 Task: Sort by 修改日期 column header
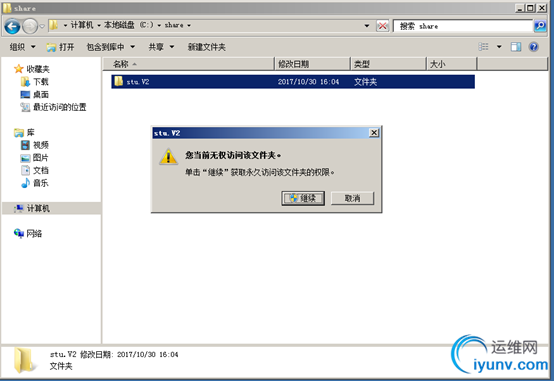[313, 64]
